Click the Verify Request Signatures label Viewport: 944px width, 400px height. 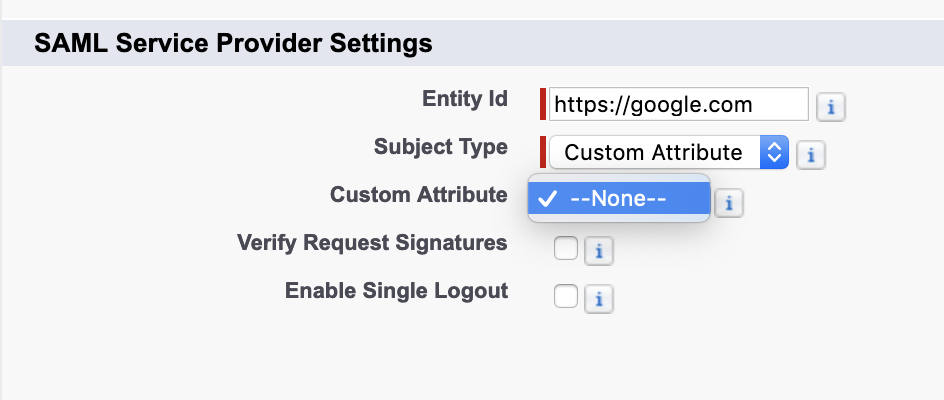[372, 243]
